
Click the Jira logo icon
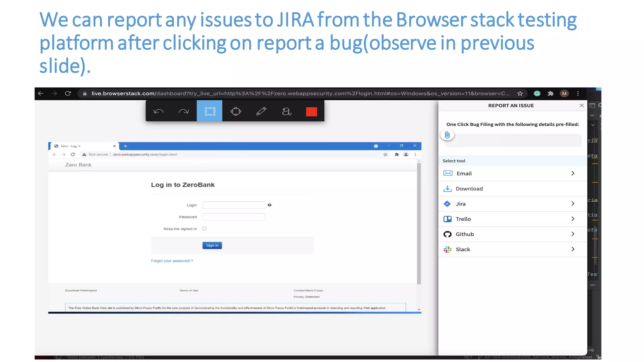click(x=447, y=204)
